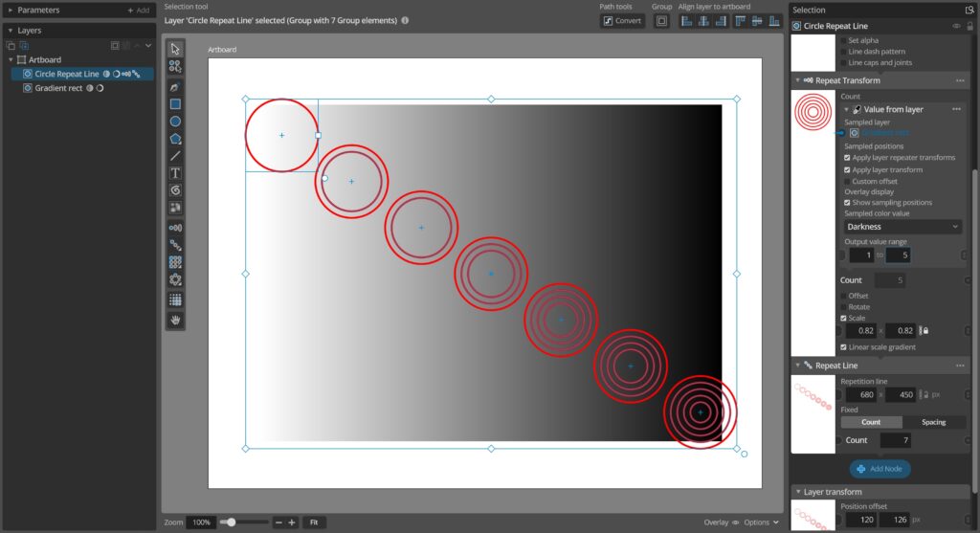Viewport: 980px width, 533px height.
Task: Click the Group layers icon
Action: (661, 21)
